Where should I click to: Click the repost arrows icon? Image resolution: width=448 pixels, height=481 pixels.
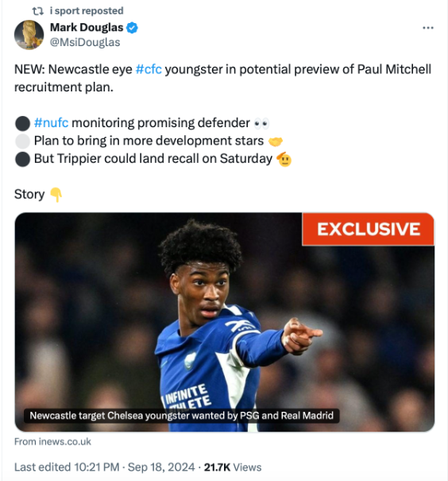38,11
